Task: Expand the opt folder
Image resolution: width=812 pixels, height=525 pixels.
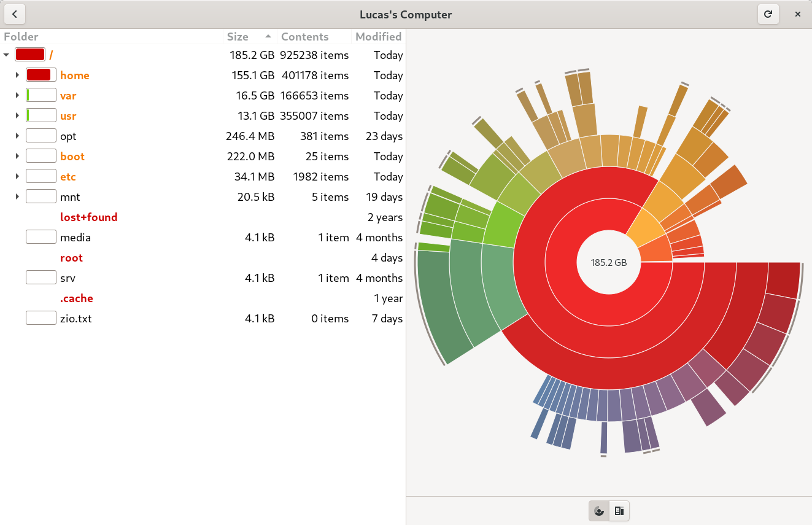Action: (17, 136)
